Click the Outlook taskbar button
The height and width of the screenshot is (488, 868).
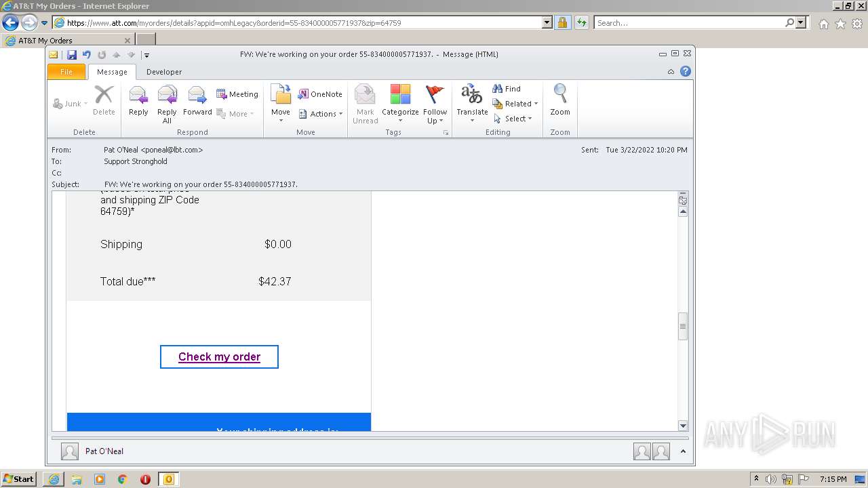click(x=169, y=479)
